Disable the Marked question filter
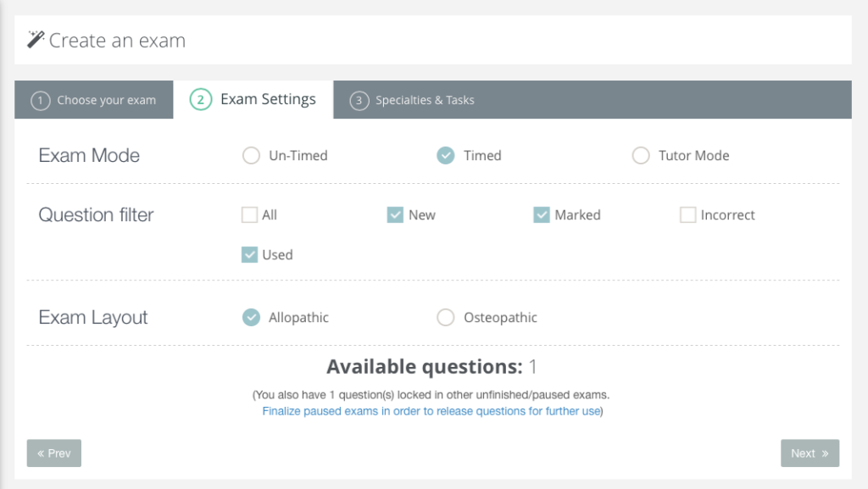The height and width of the screenshot is (489, 868). (542, 215)
